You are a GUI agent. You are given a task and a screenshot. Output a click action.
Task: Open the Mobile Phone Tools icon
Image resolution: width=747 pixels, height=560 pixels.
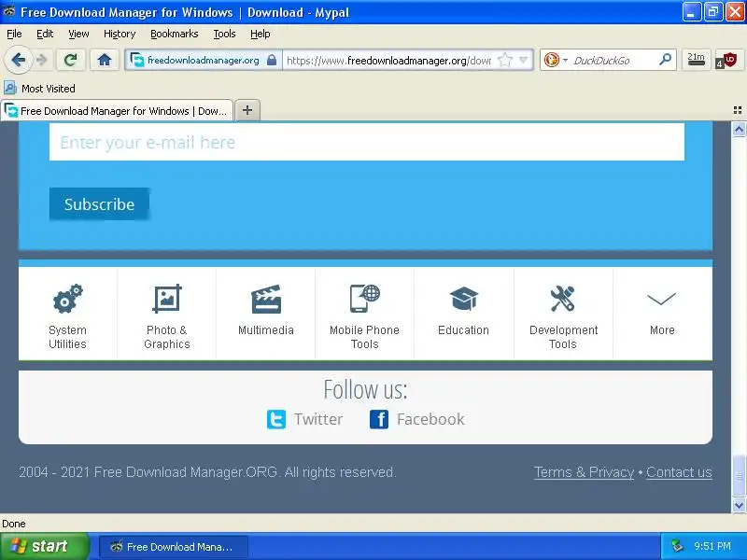click(x=364, y=299)
